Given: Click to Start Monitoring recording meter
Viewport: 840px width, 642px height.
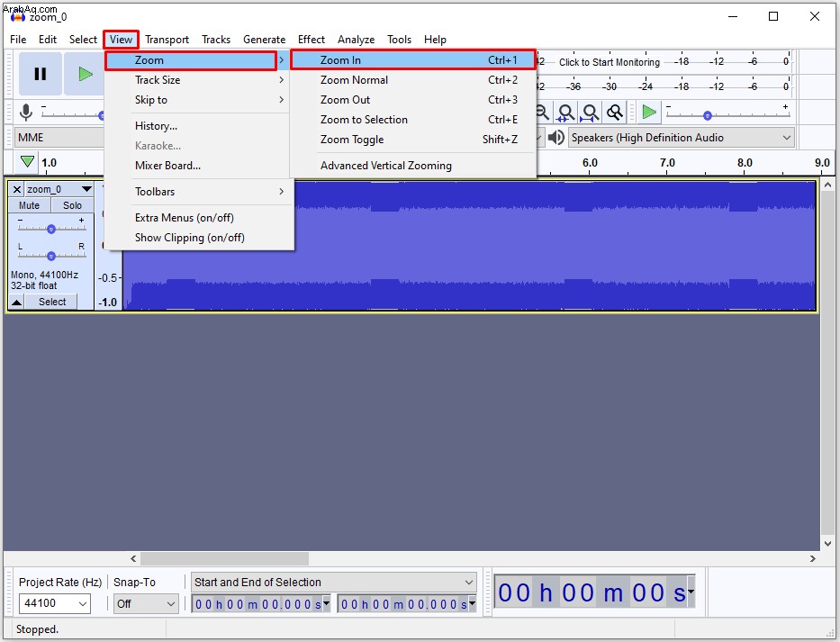Looking at the screenshot, I should point(610,62).
